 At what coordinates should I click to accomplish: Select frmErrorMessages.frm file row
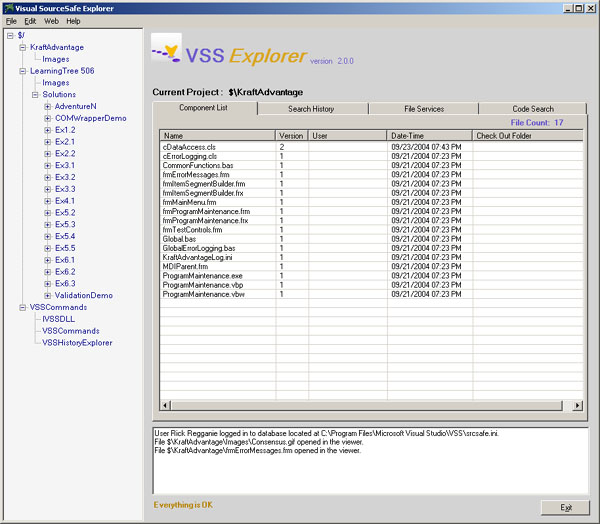(x=371, y=175)
